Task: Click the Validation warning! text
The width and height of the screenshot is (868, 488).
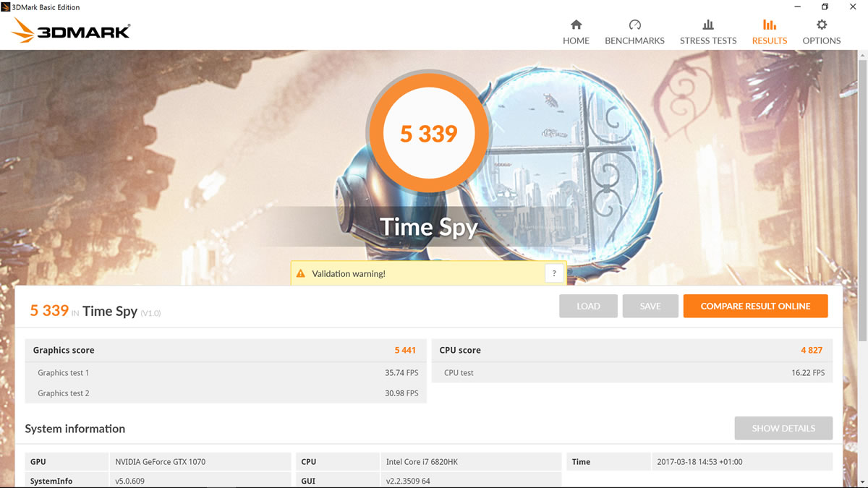Action: pyautogui.click(x=349, y=274)
